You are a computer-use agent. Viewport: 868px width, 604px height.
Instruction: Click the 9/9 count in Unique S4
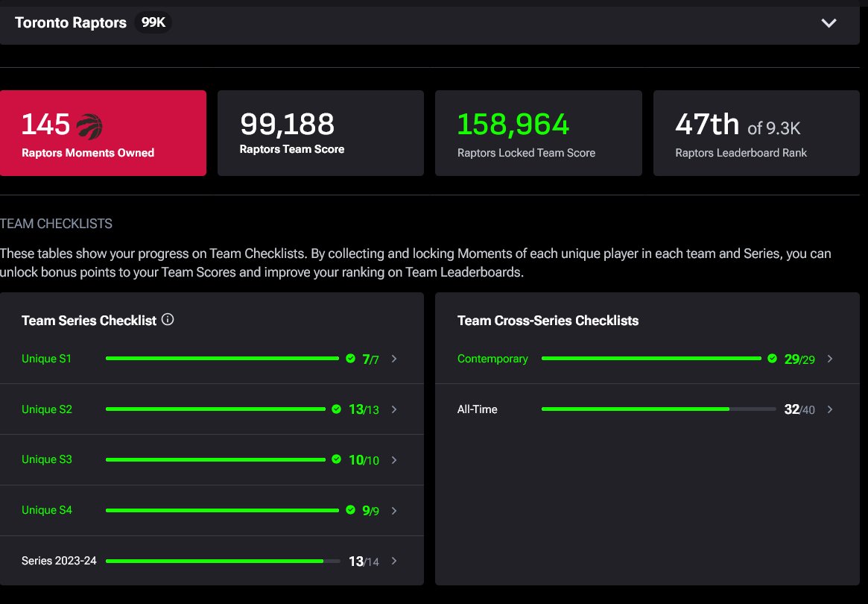point(370,510)
